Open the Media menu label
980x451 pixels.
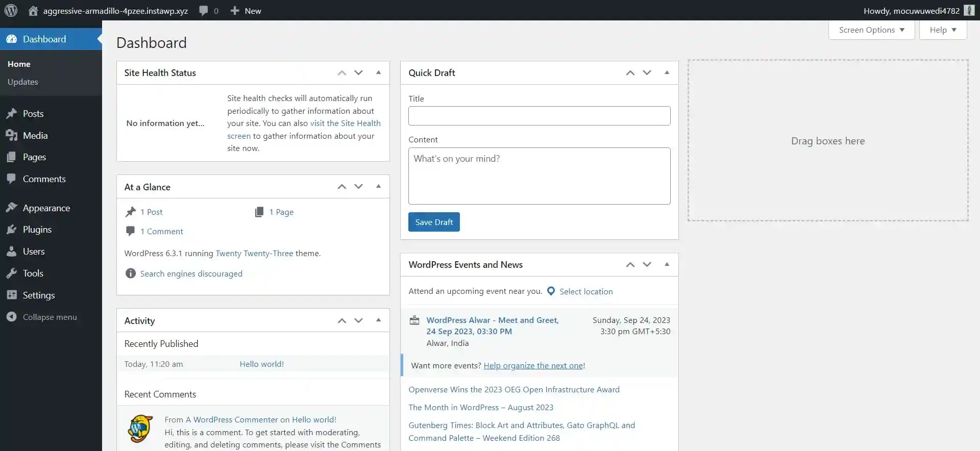click(35, 135)
